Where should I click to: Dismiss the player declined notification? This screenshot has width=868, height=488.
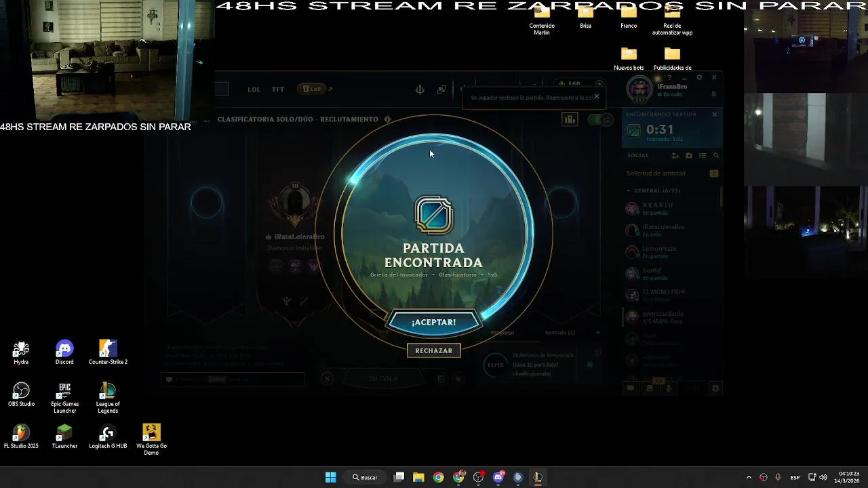coord(596,96)
